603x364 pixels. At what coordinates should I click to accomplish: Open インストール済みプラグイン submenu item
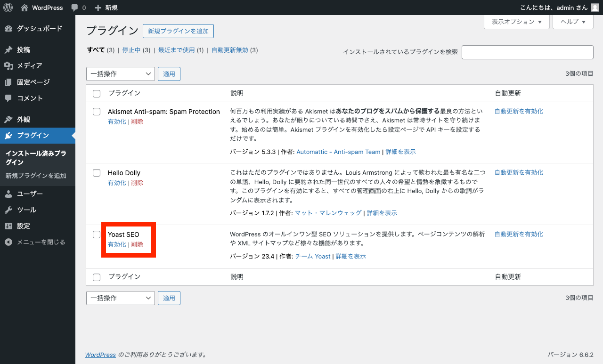pos(36,158)
